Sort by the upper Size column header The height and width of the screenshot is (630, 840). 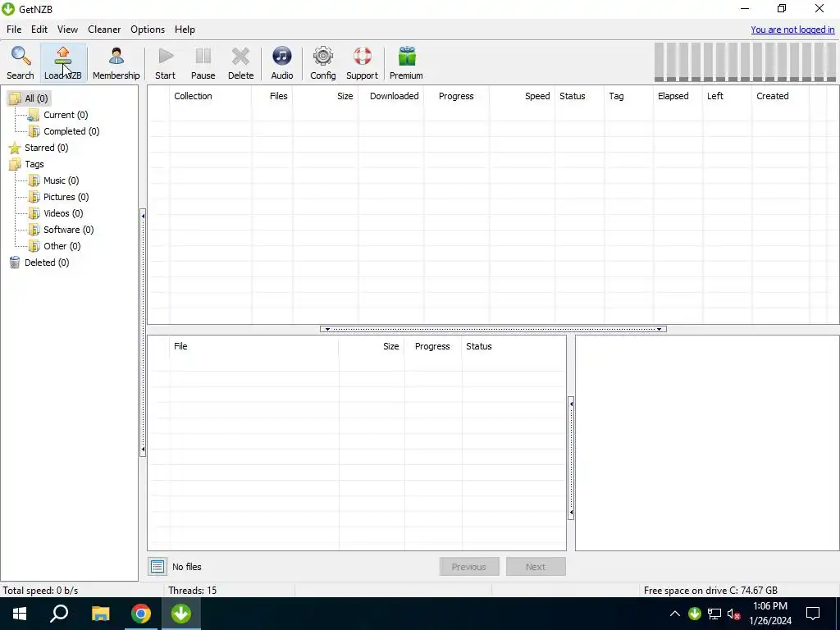coord(326,96)
